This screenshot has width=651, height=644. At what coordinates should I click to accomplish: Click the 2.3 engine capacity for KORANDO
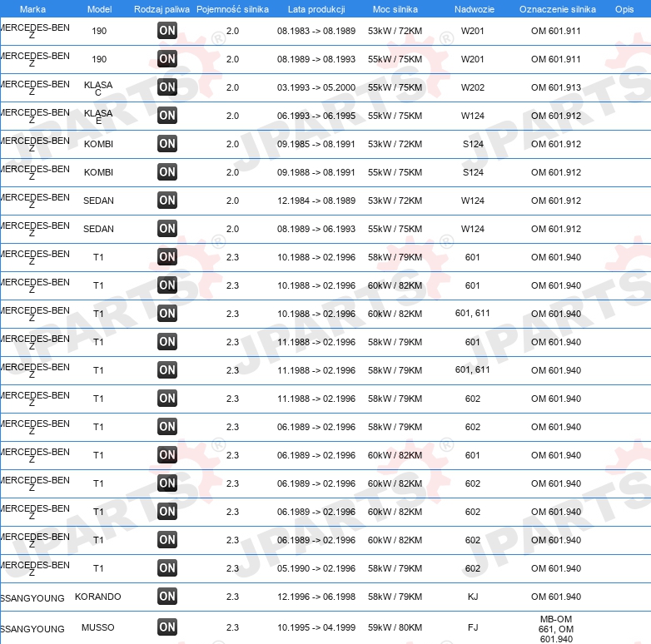[x=232, y=597]
